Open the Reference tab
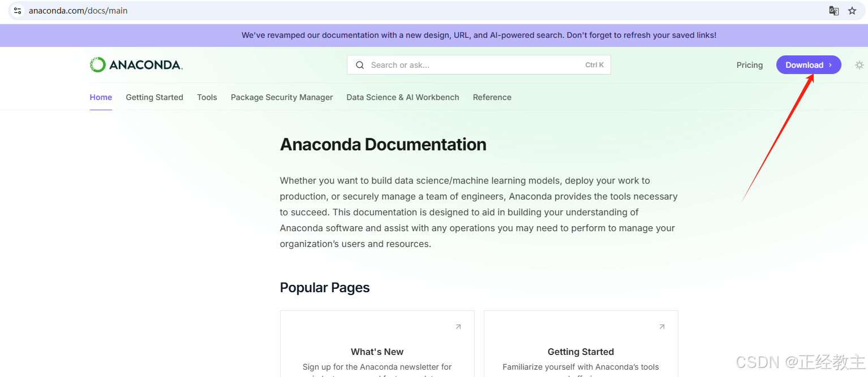 click(492, 97)
